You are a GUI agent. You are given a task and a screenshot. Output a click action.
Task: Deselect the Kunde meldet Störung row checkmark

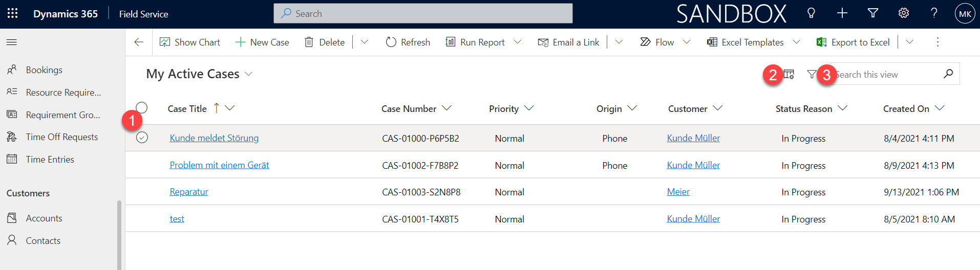click(142, 138)
